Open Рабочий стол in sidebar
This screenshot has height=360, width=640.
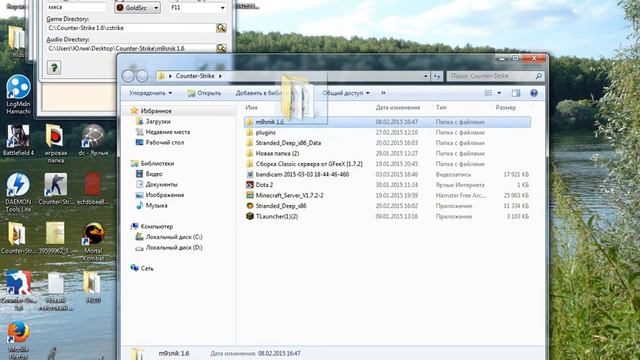(160, 142)
